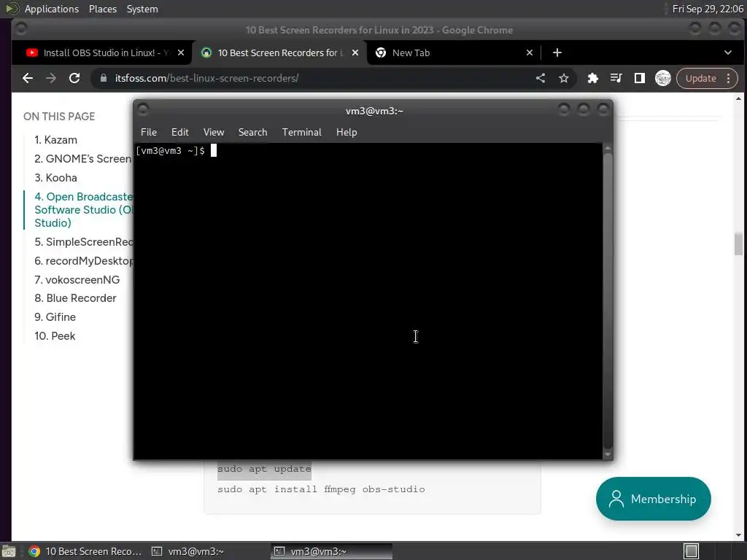View site security lock info
The width and height of the screenshot is (747, 560).
104,78
